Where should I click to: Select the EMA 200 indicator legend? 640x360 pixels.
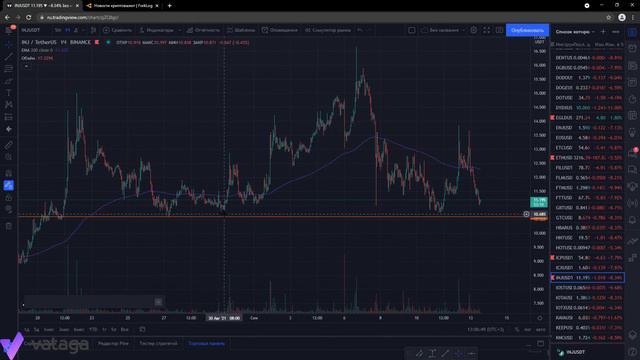pos(45,50)
